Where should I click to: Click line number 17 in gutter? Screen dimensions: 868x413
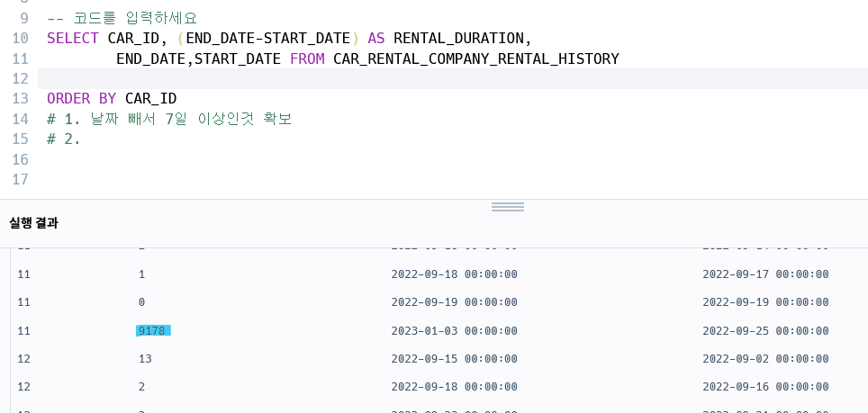click(20, 179)
